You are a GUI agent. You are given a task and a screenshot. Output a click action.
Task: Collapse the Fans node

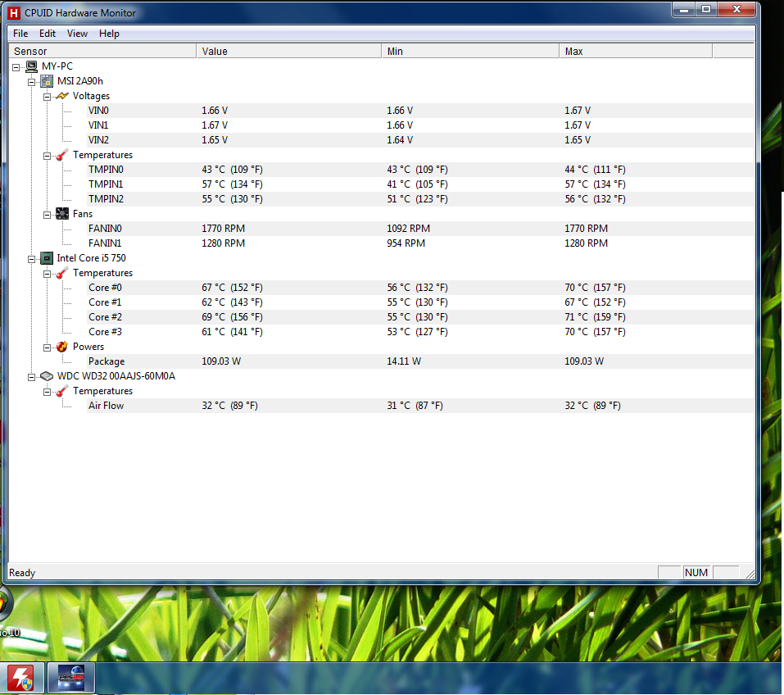click(47, 215)
